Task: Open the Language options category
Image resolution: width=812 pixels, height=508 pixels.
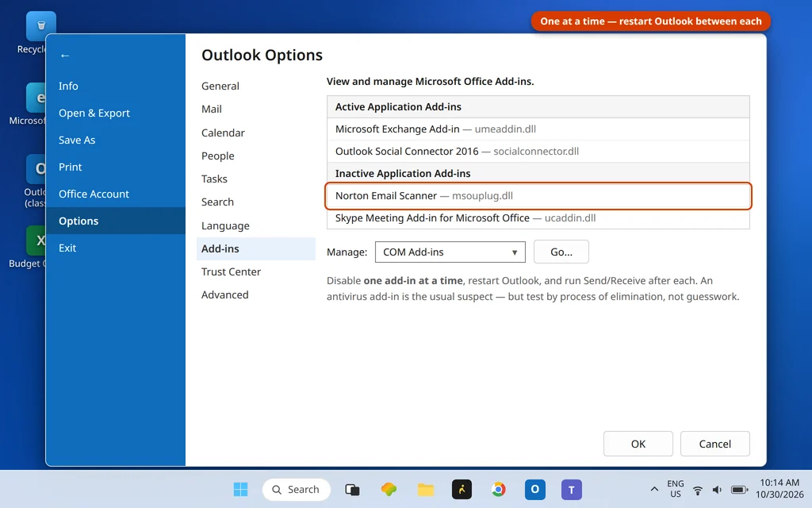Action: (x=256, y=225)
